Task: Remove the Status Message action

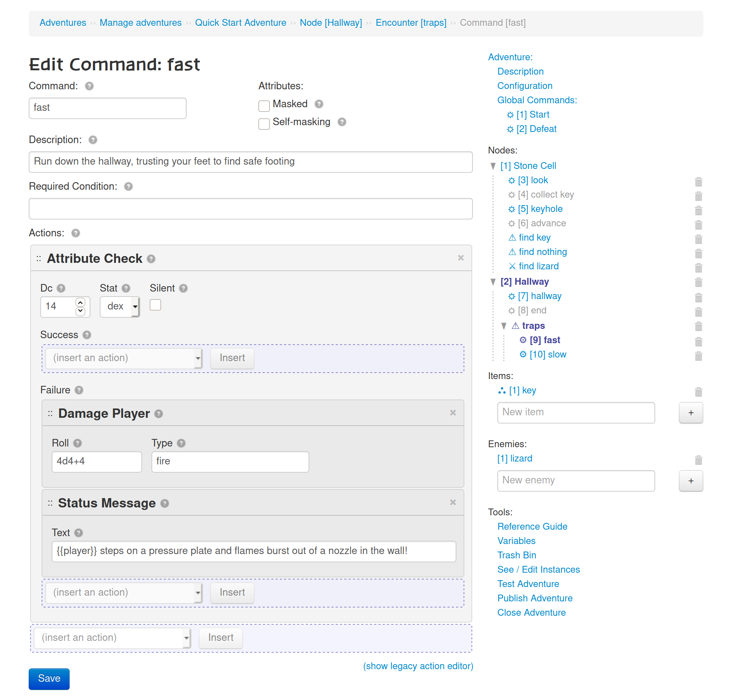Action: coord(453,502)
